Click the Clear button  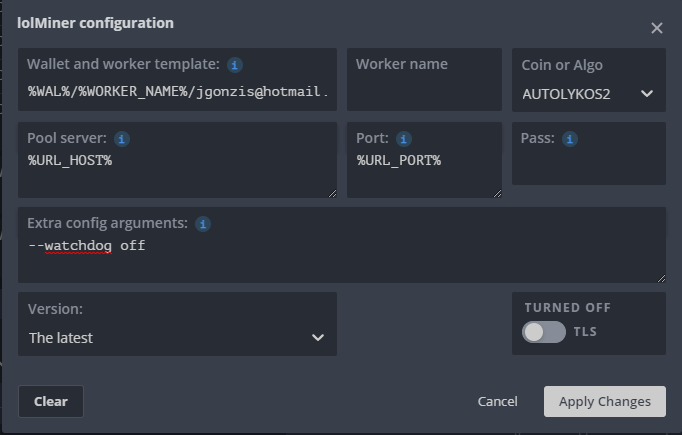coord(51,402)
